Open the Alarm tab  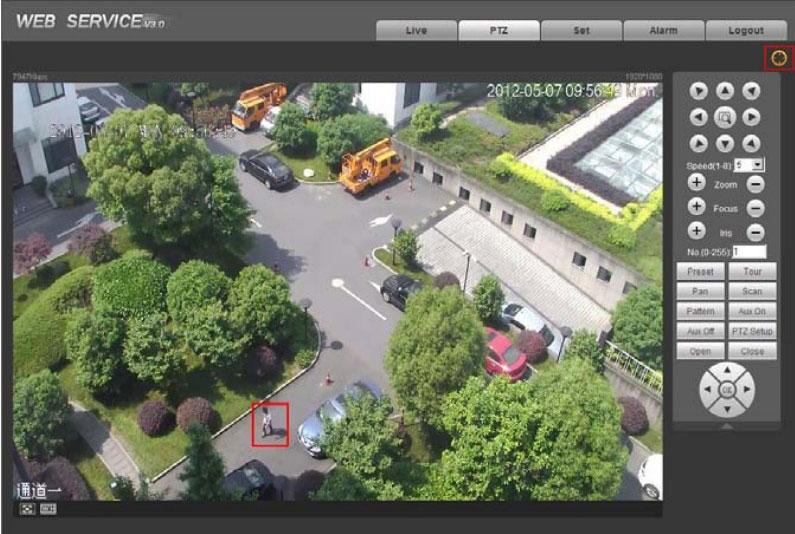(x=663, y=31)
